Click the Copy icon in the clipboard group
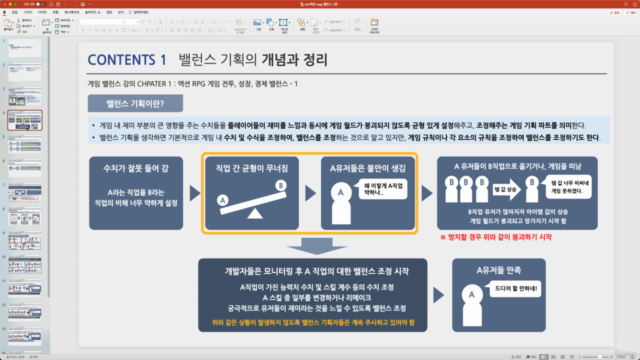The image size is (640, 360). (x=18, y=26)
